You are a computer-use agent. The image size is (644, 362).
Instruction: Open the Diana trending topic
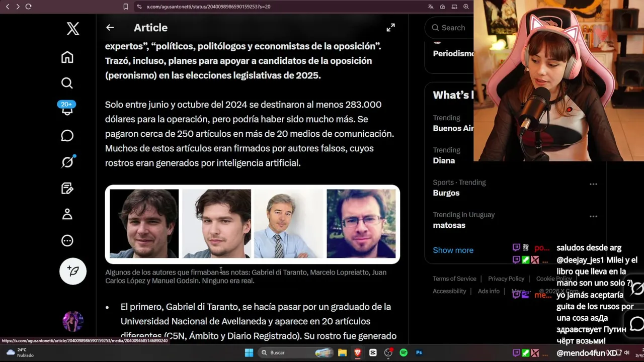[x=444, y=161]
